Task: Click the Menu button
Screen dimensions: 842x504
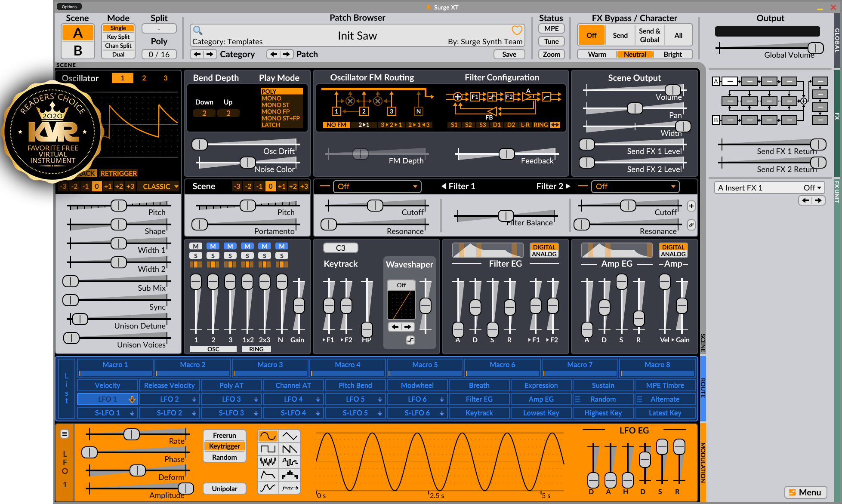Action: [x=805, y=492]
